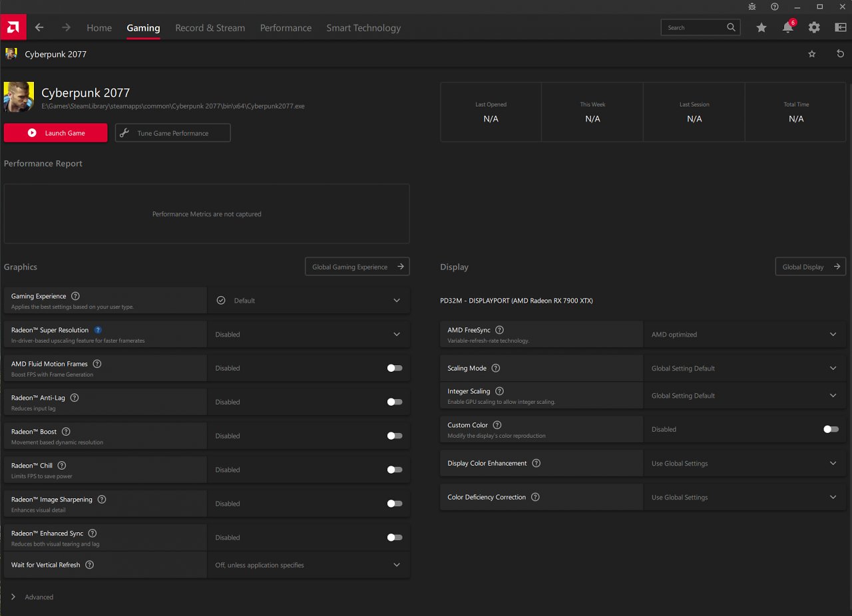Enable Radeon Enhanced Sync toggle
This screenshot has height=616, width=852.
[x=395, y=538]
